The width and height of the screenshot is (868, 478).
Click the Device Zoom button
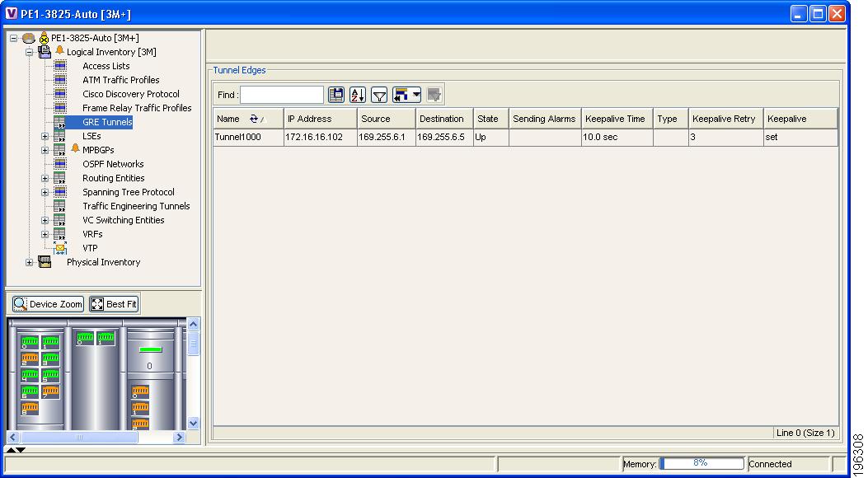coord(48,304)
